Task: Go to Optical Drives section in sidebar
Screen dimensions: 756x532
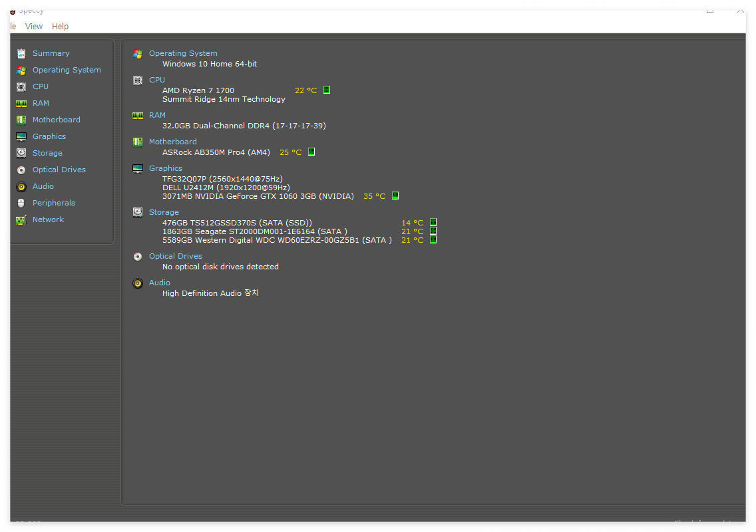Action: [x=59, y=170]
